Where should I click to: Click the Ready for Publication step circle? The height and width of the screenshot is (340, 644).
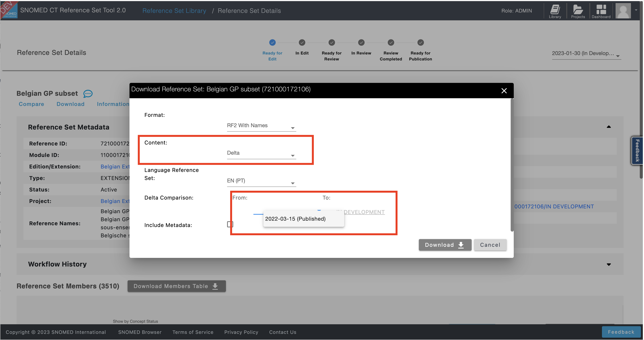pos(421,42)
